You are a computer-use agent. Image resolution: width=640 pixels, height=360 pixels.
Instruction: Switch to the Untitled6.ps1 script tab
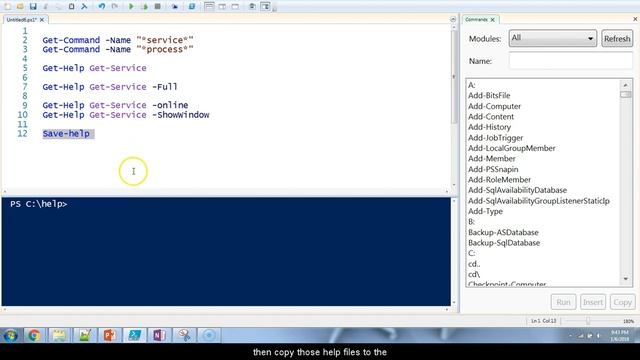coord(21,20)
